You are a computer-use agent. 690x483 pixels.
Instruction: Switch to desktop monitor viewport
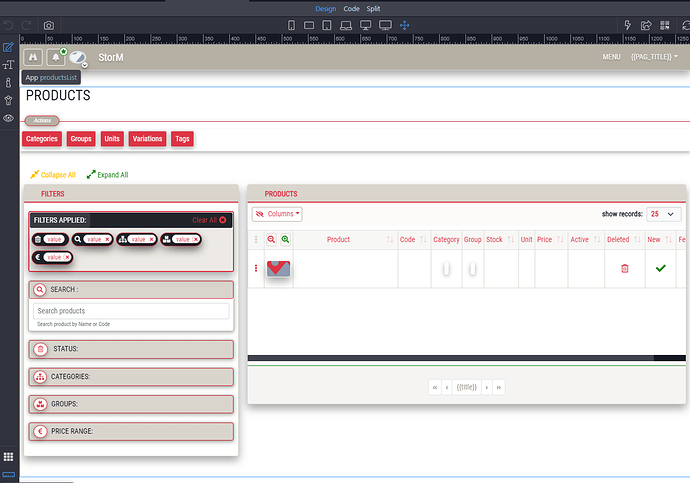pos(365,26)
